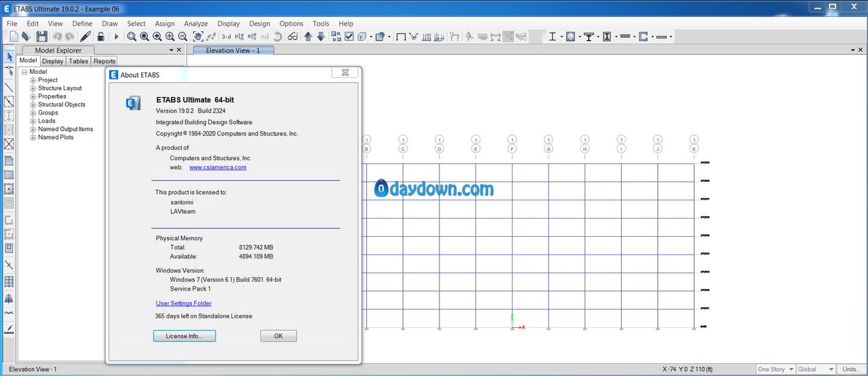Open the One Story dropdown in status bar
Screen dimensions: 868x376
pos(775,369)
